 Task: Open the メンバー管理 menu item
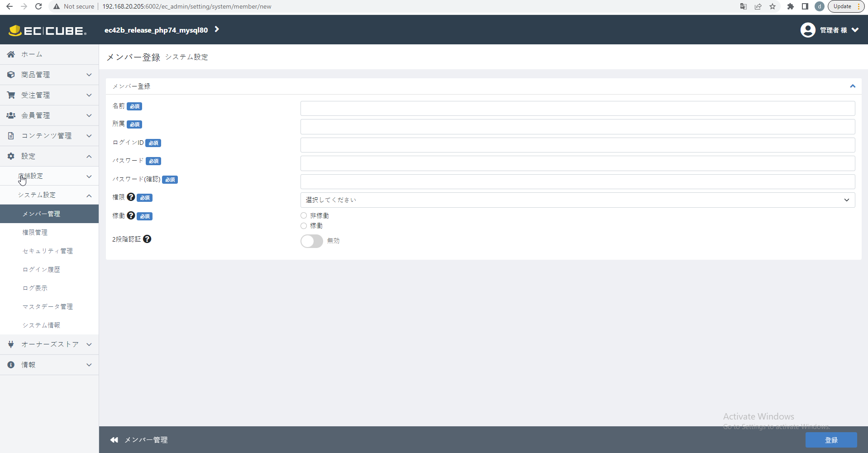[43, 214]
